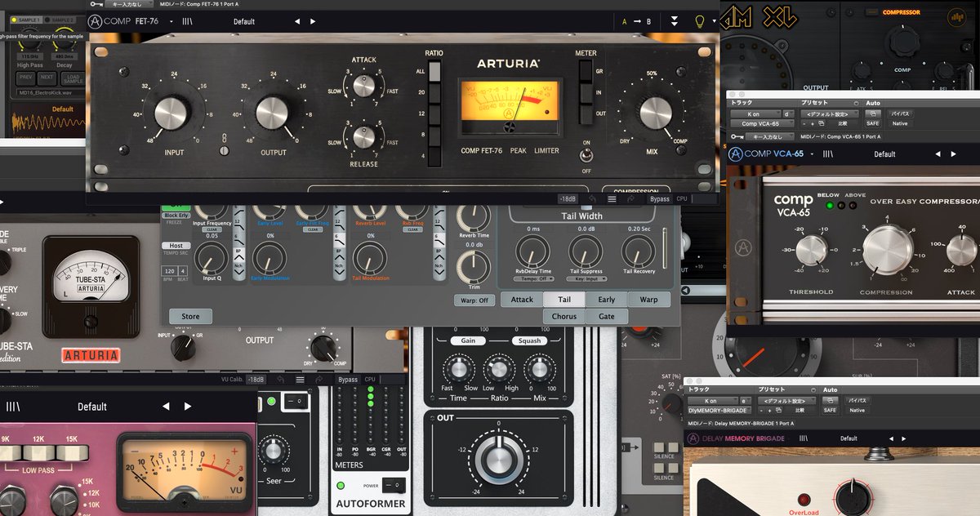Open Comp VCA-65 insert selector dropdown
This screenshot has height=516, width=980.
coord(763,123)
